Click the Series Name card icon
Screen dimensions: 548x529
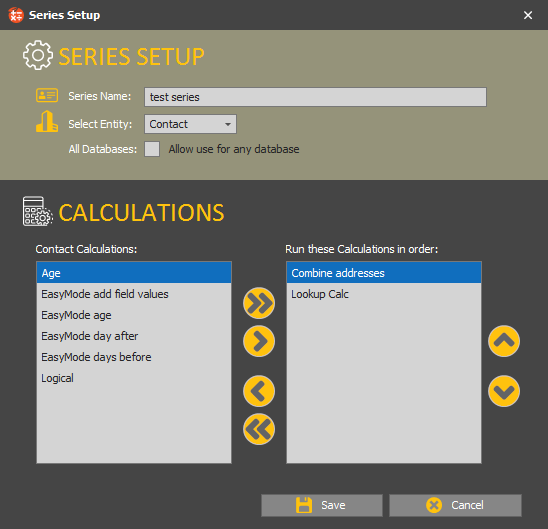pos(47,95)
